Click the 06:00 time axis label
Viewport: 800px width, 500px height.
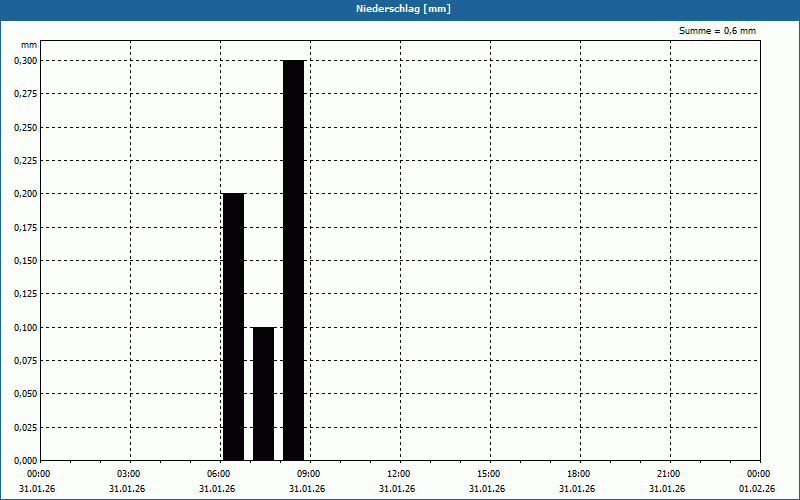(218, 474)
